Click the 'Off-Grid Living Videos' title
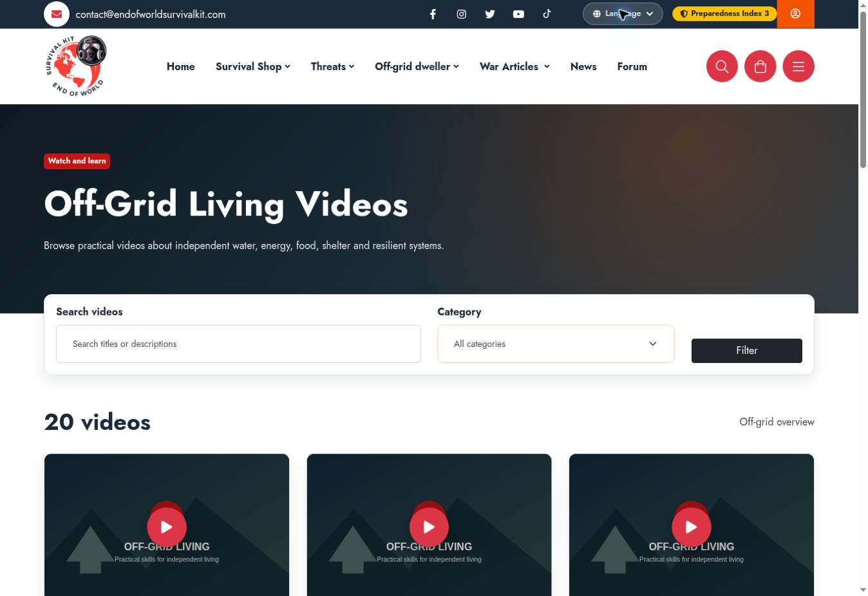The height and width of the screenshot is (596, 868). [x=226, y=205]
